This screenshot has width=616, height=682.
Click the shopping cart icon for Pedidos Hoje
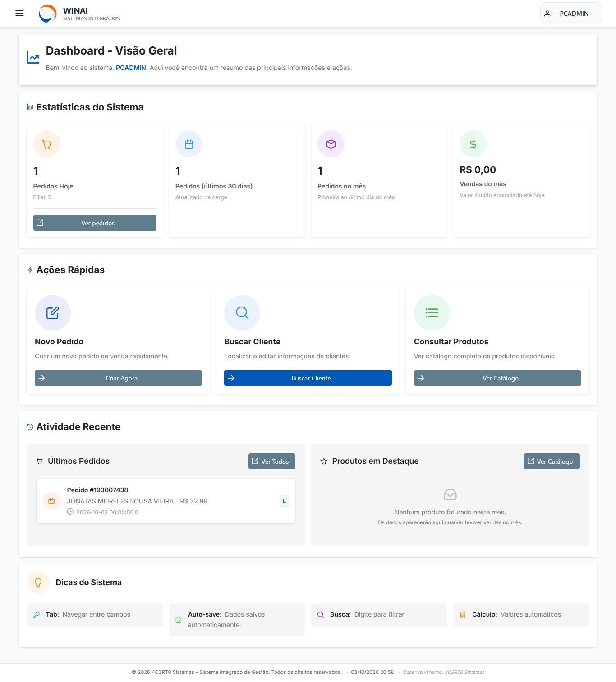47,144
